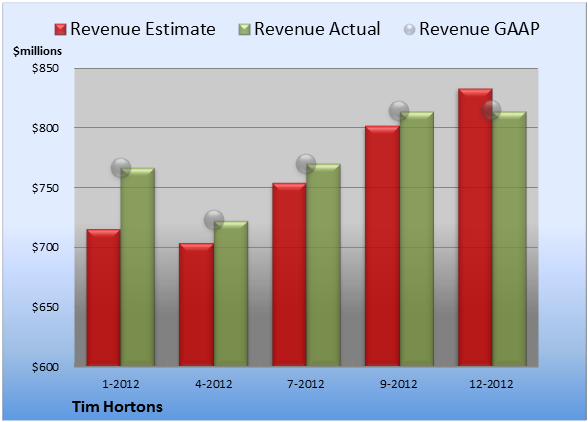Select the red estimate bar for 9-2012

pos(382,246)
